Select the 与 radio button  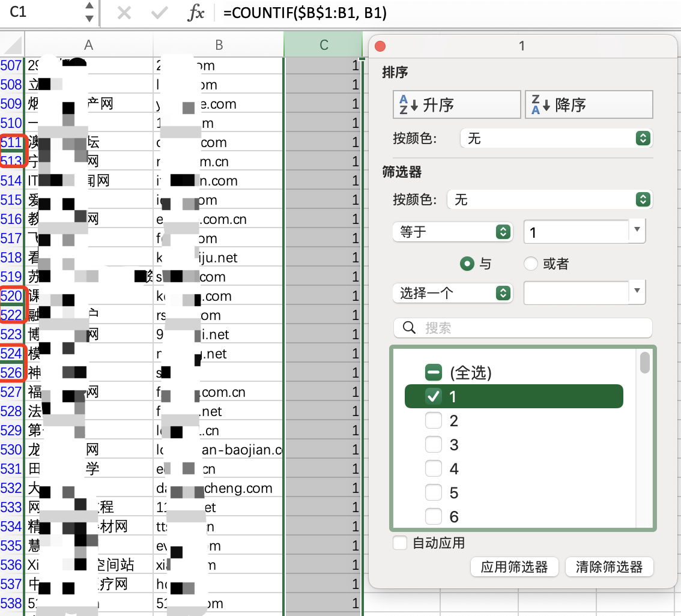pyautogui.click(x=465, y=264)
